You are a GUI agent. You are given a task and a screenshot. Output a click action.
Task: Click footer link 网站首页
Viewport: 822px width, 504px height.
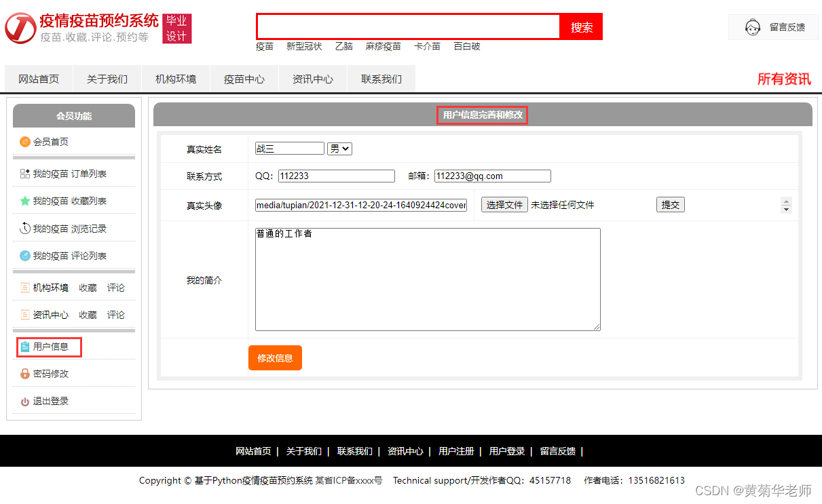coord(253,451)
